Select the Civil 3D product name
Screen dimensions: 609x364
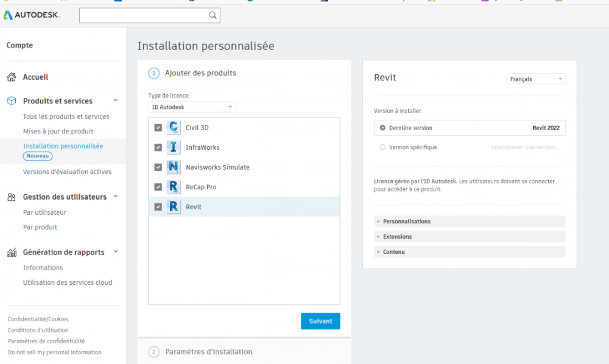[197, 128]
